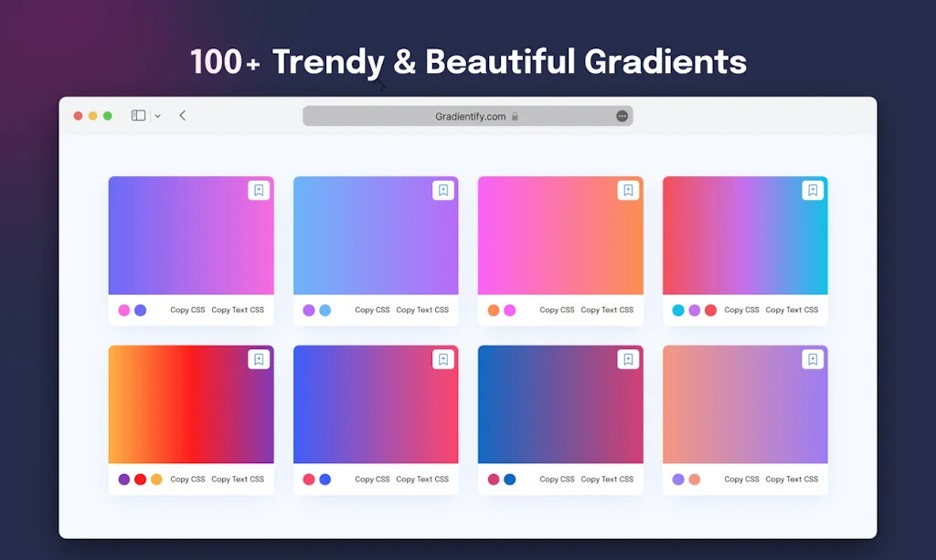Viewport: 936px width, 560px height.
Task: Click the purple gradient thumbnail preview
Action: point(190,234)
